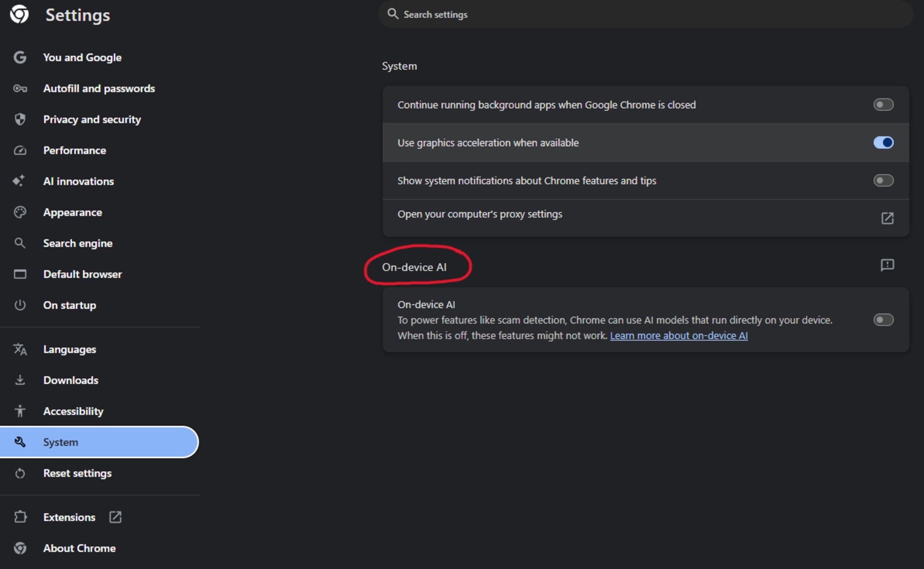Image resolution: width=924 pixels, height=569 pixels.
Task: Click the On-device AI section heading
Action: 414,267
